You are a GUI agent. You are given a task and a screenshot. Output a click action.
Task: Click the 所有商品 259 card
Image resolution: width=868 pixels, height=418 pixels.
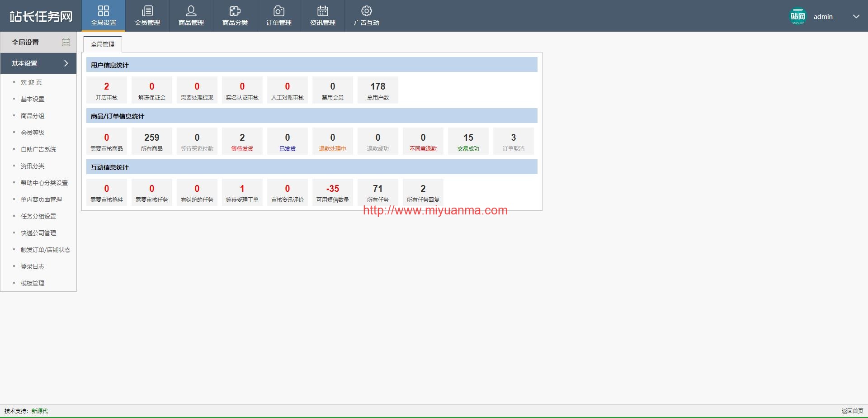click(152, 141)
